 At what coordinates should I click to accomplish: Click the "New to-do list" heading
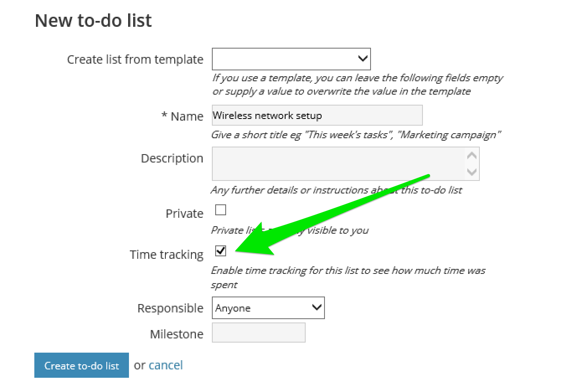pyautogui.click(x=93, y=20)
